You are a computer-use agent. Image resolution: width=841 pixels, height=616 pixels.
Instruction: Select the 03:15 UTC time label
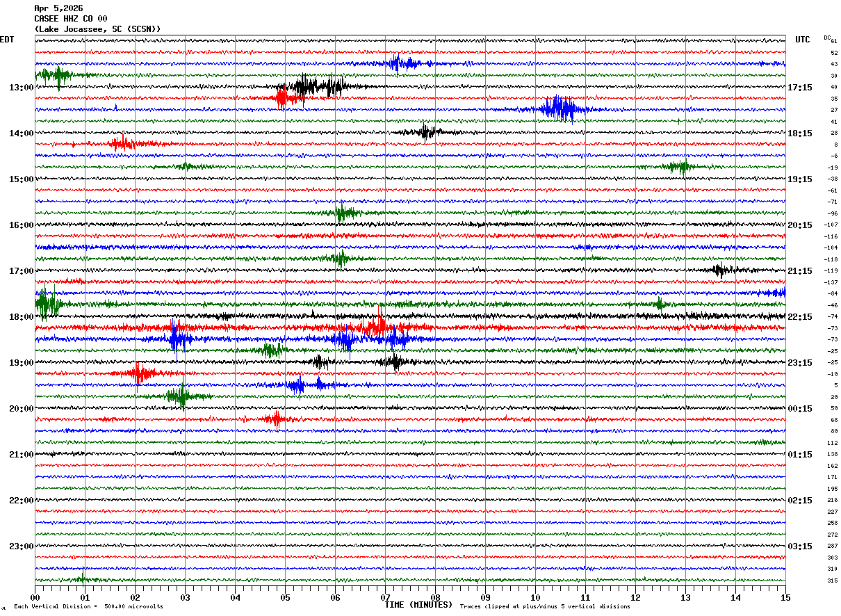point(800,546)
